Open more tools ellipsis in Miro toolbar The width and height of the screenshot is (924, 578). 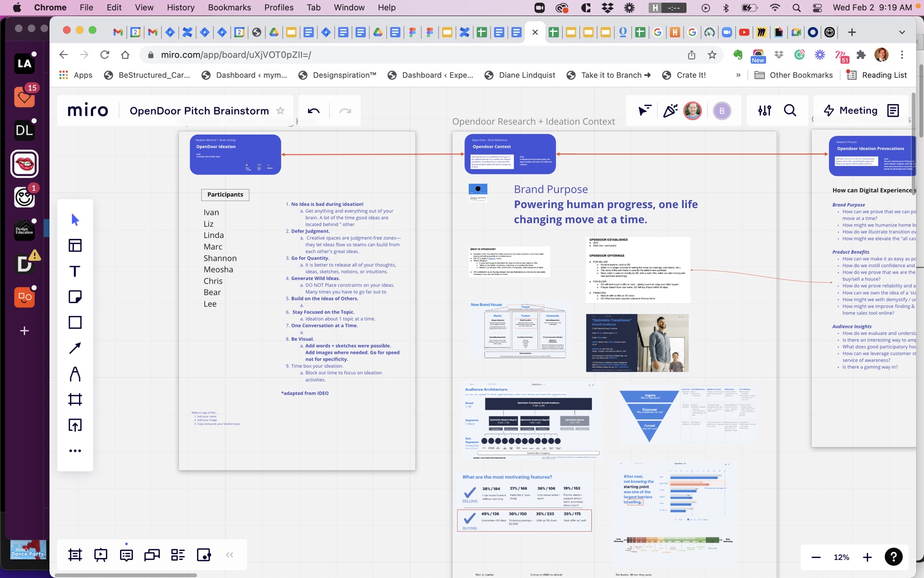75,451
